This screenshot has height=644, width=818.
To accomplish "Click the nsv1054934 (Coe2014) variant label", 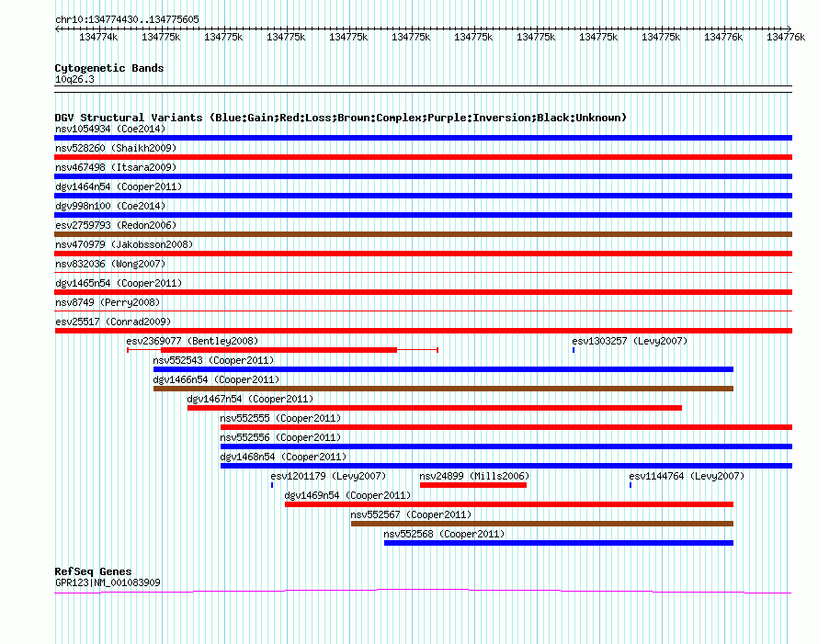I will click(x=110, y=129).
